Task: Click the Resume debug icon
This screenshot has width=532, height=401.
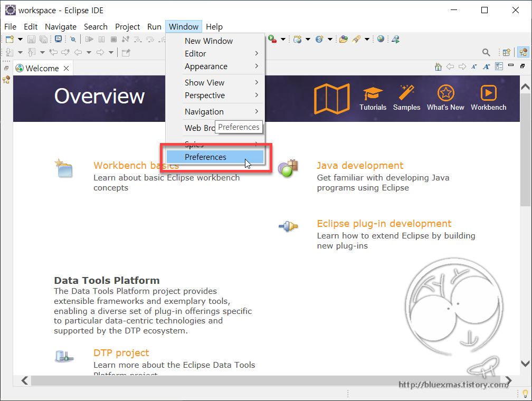Action: click(x=89, y=40)
